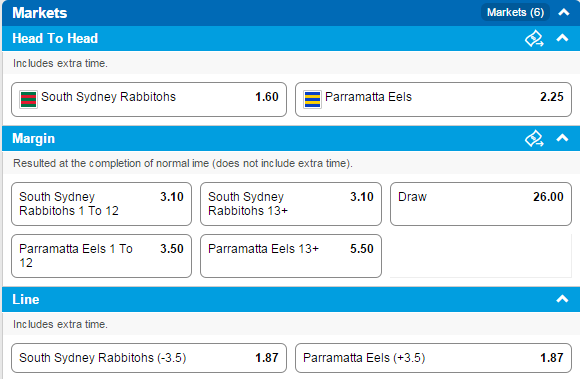580x379 pixels.
Task: Select South Sydney Rabbitohs (-3.5) line bet
Action: [x=149, y=358]
